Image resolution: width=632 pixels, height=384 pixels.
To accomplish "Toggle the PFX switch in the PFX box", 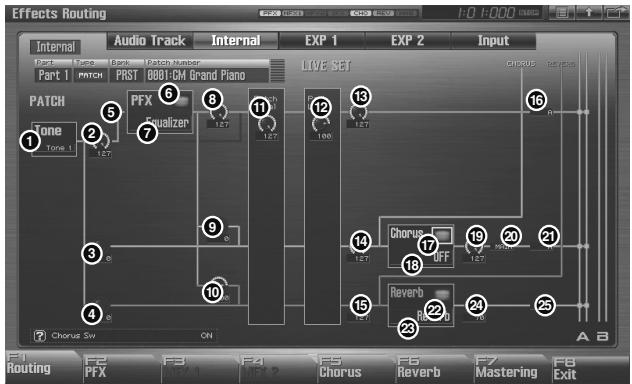I will (182, 101).
